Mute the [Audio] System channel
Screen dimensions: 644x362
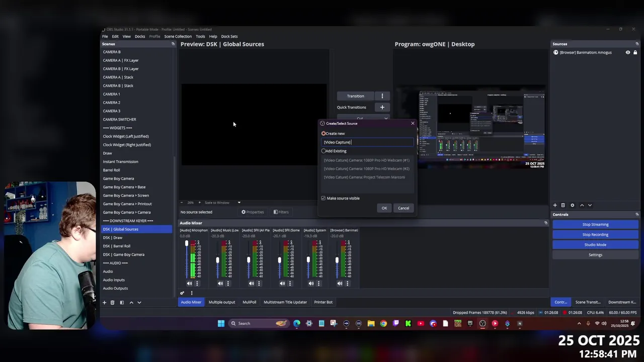point(311,284)
